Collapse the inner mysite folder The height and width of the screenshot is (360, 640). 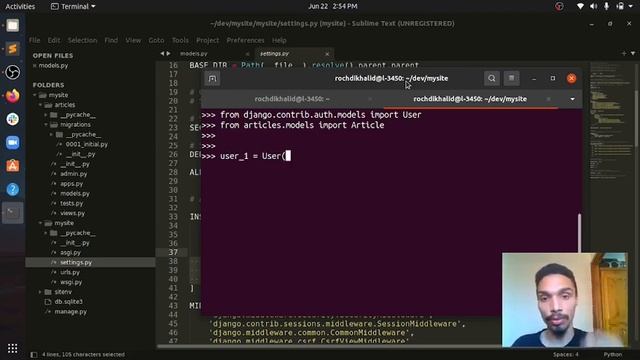click(x=40, y=223)
